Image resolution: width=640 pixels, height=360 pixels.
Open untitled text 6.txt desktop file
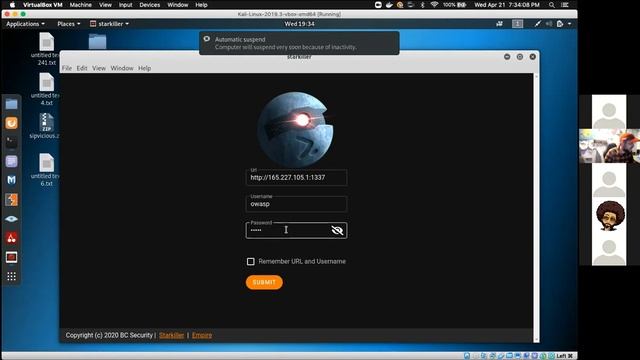point(46,170)
